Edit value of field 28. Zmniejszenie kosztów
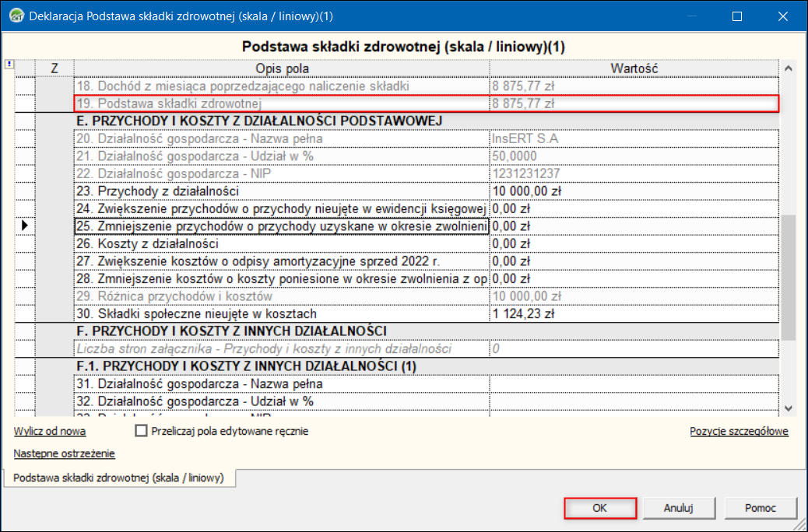Image resolution: width=808 pixels, height=532 pixels. pos(634,278)
